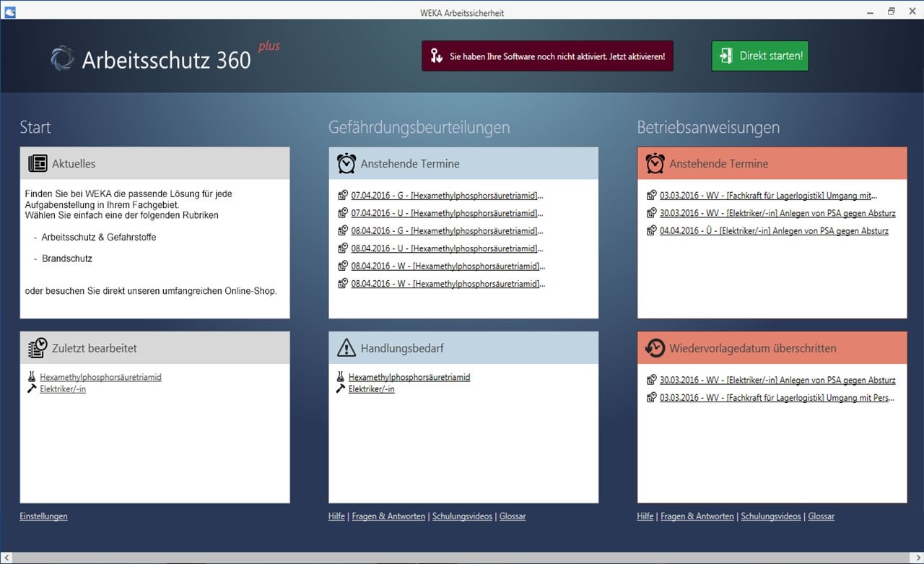924x564 pixels.
Task: Click the icon before 07.04.2016 - G entry
Action: tap(343, 195)
